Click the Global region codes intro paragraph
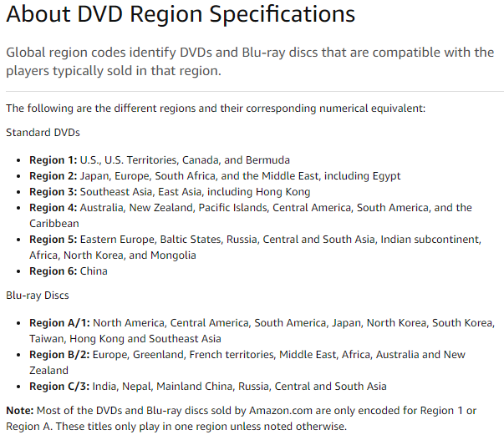 pyautogui.click(x=250, y=61)
